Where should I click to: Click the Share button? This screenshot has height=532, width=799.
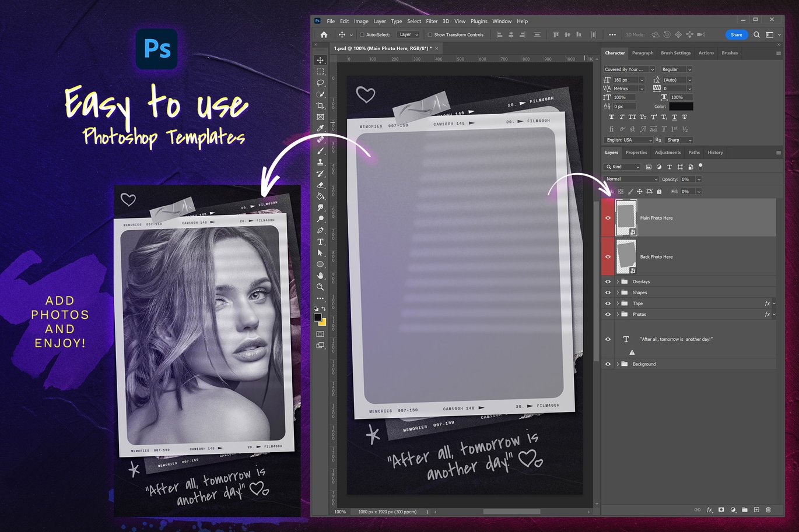coord(737,35)
